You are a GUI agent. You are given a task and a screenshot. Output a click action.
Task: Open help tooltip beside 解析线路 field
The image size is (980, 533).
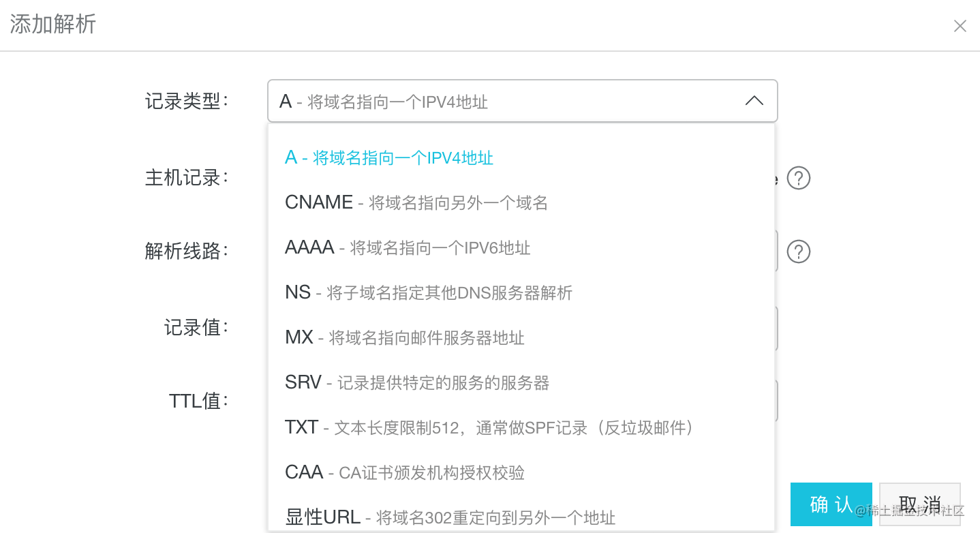click(798, 251)
